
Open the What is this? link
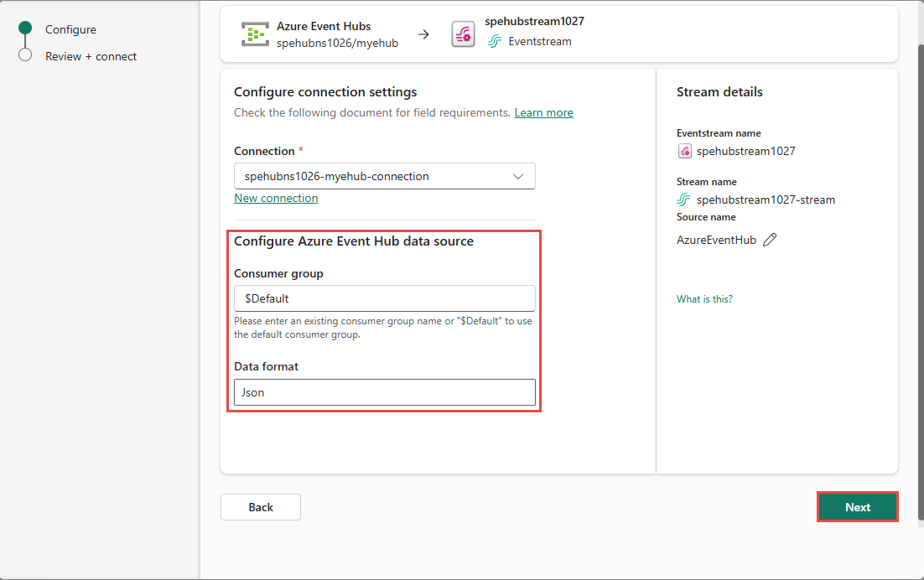click(704, 299)
